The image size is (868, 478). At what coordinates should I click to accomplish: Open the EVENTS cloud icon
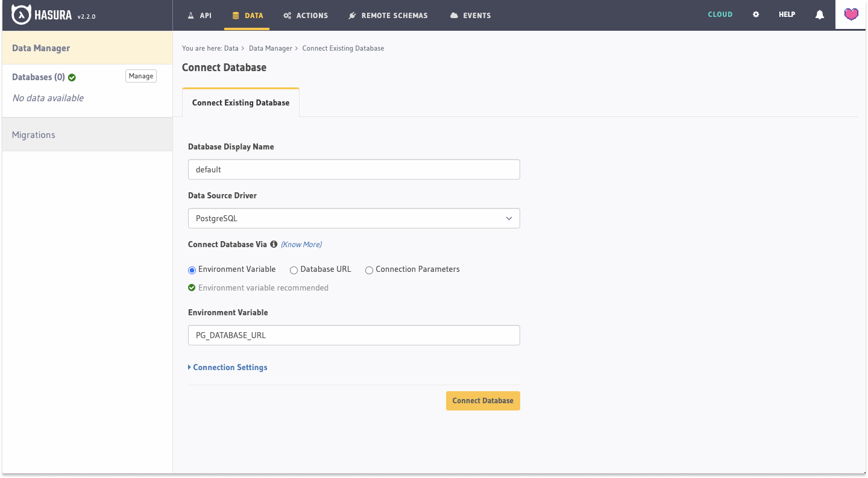(x=454, y=14)
